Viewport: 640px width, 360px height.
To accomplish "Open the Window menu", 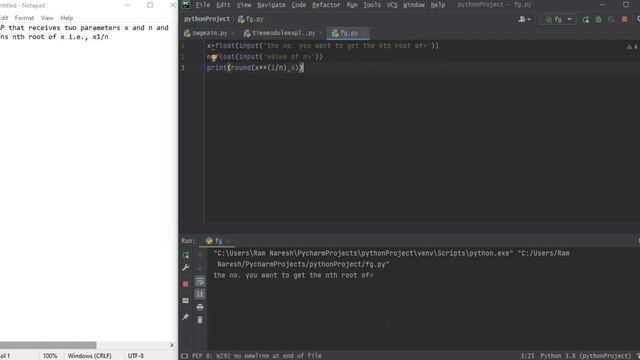I will (x=414, y=5).
